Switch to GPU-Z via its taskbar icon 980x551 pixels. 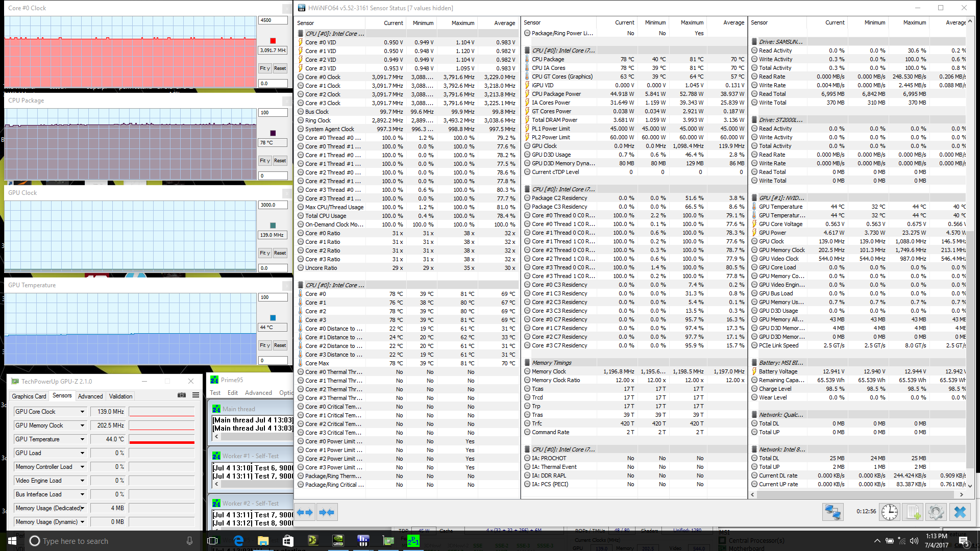388,541
